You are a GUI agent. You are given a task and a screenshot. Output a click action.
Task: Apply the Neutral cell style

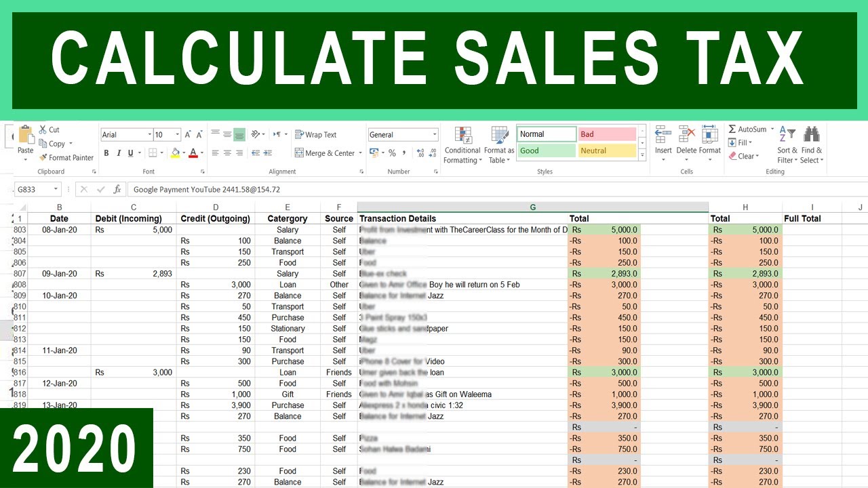click(607, 151)
